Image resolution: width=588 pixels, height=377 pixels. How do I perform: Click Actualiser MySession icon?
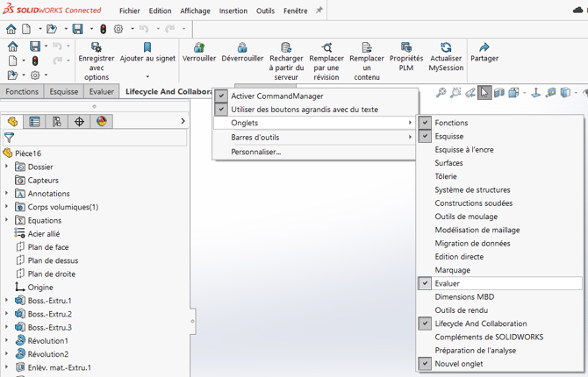(446, 47)
